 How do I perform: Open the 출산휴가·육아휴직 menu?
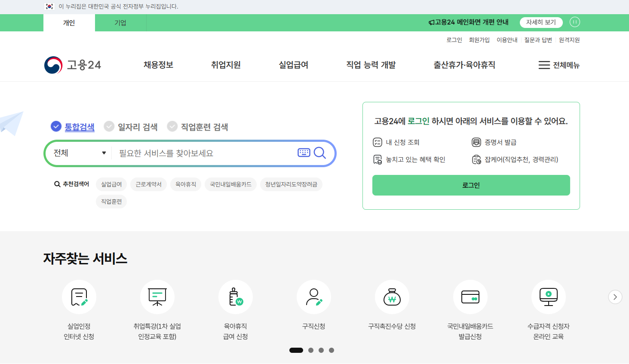pyautogui.click(x=464, y=65)
